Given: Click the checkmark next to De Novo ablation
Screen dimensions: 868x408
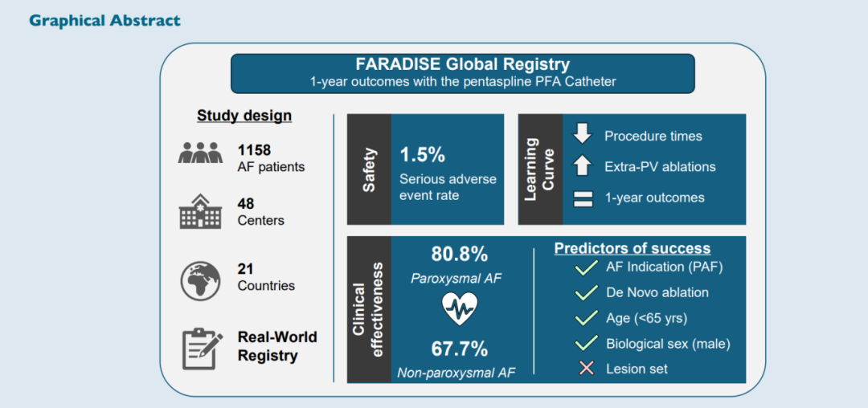Looking at the screenshot, I should [587, 292].
